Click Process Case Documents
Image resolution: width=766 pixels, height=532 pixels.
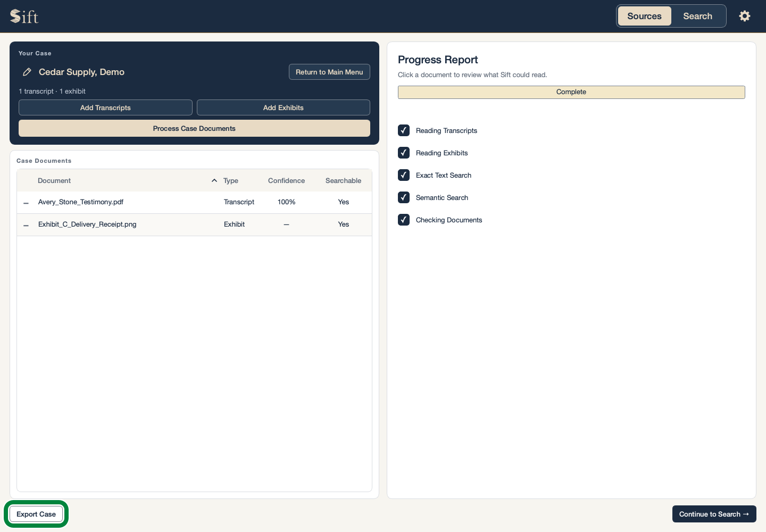click(194, 128)
